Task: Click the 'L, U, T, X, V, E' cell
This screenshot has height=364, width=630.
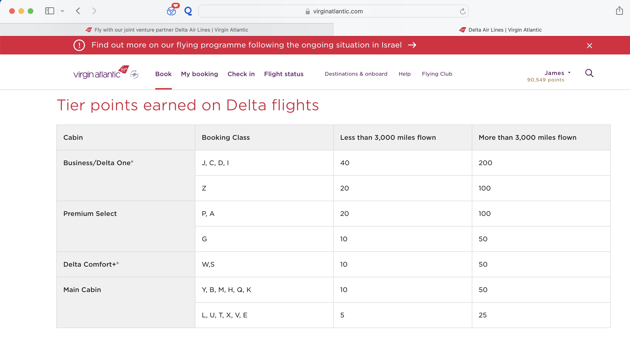Action: tap(264, 315)
